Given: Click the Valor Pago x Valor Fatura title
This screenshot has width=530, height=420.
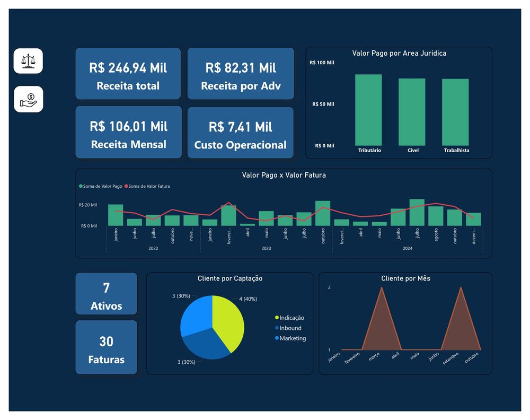Looking at the screenshot, I should tap(284, 175).
